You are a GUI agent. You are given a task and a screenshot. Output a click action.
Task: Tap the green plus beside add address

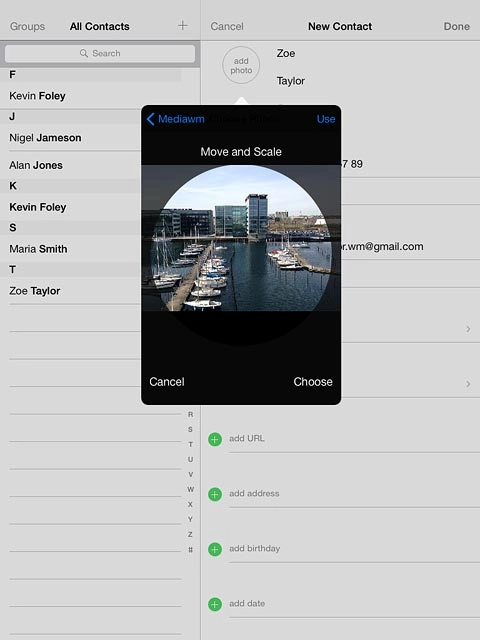tap(215, 494)
